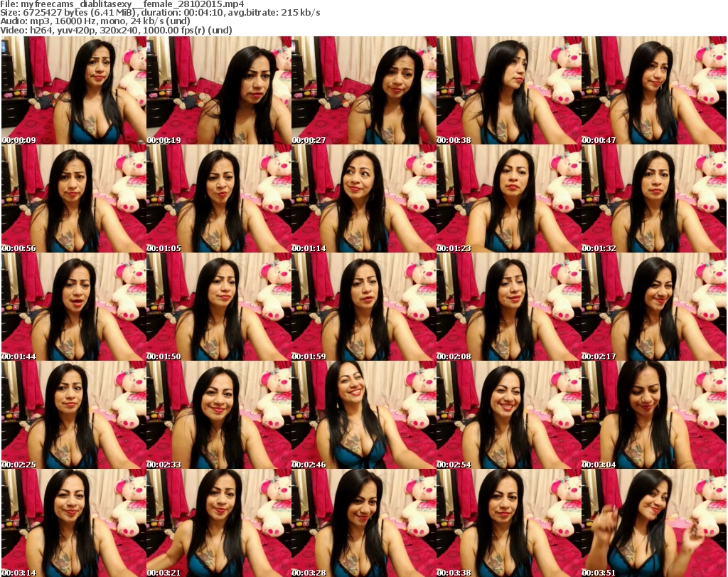
Task: Pick the frame stamped 00:01:44
Action: point(74,307)
